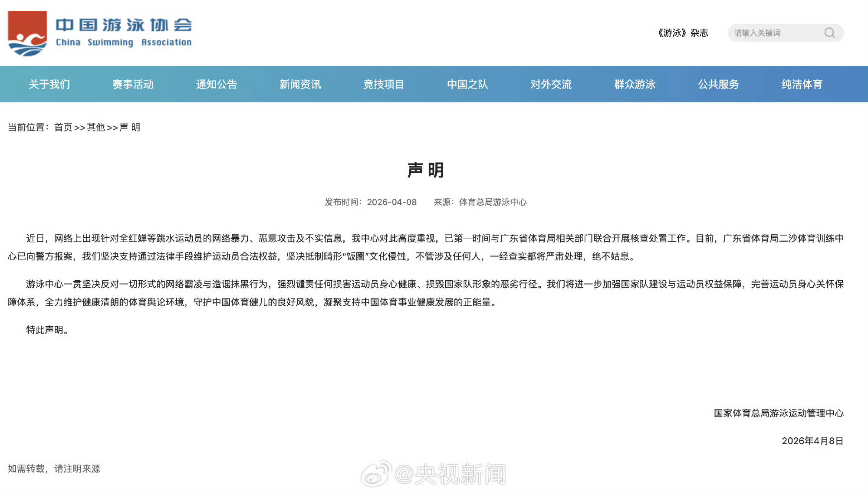This screenshot has width=868, height=495.
Task: Open the 《游泳》杂志 link
Action: tap(681, 33)
